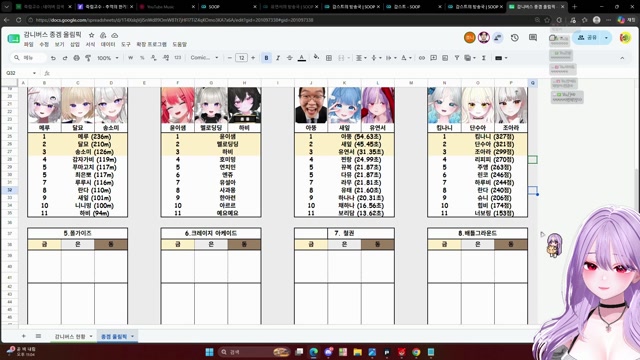Click the cell borders icon
640x360 pixels.
[x=329, y=58]
